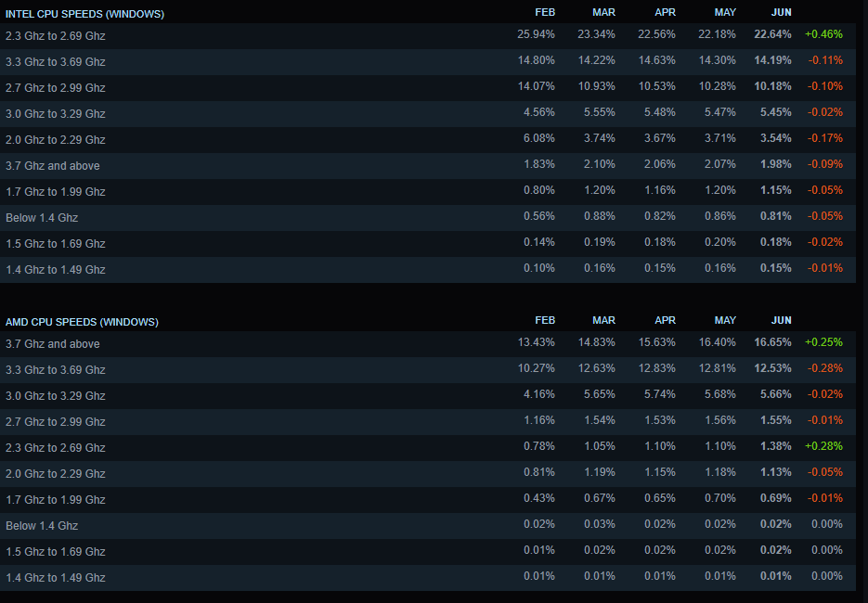Click the MAY column header in AMD table
Image resolution: width=868 pixels, height=603 pixels.
pyautogui.click(x=725, y=320)
